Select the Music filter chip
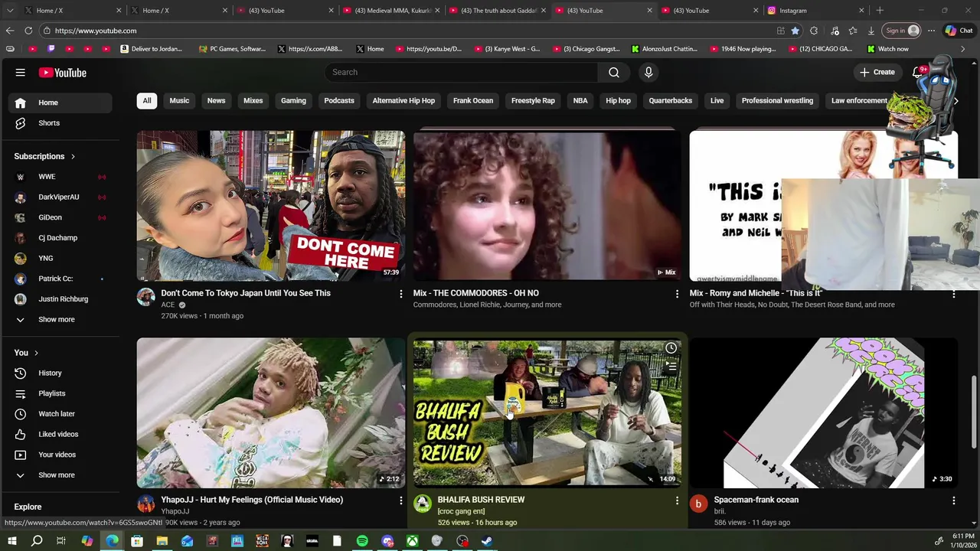This screenshot has width=980, height=551. pos(179,100)
